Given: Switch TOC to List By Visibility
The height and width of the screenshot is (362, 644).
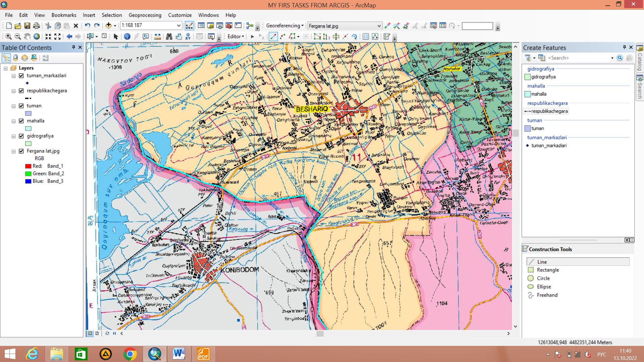Looking at the screenshot, I should pos(25,58).
